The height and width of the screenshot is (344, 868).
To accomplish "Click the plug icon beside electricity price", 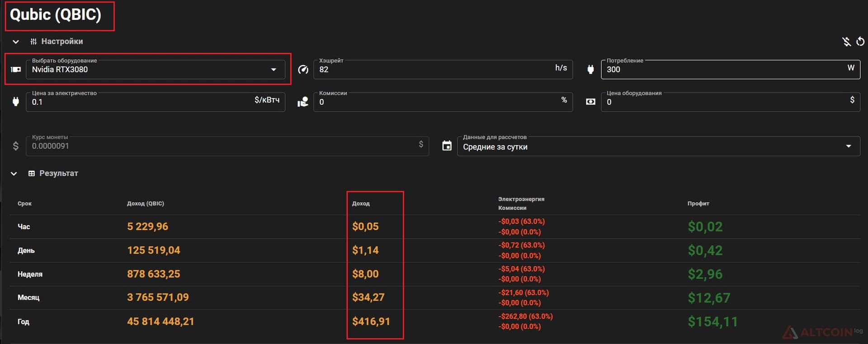I will pos(16,102).
